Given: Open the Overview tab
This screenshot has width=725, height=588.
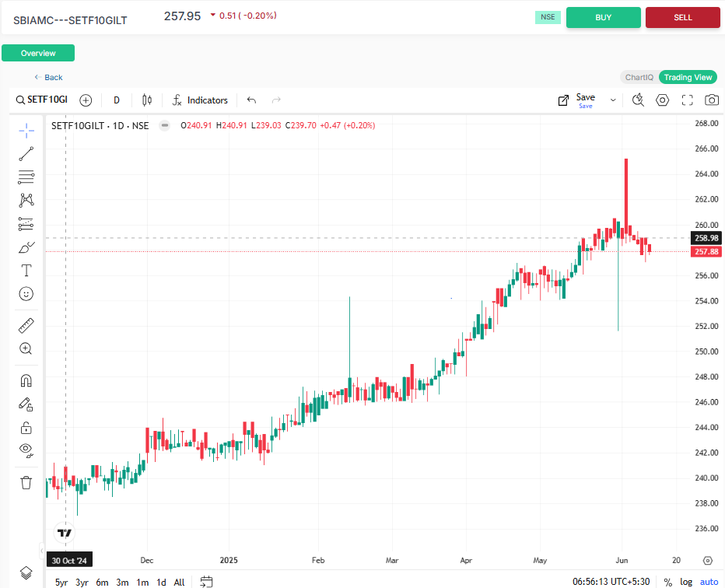Looking at the screenshot, I should pyautogui.click(x=38, y=53).
